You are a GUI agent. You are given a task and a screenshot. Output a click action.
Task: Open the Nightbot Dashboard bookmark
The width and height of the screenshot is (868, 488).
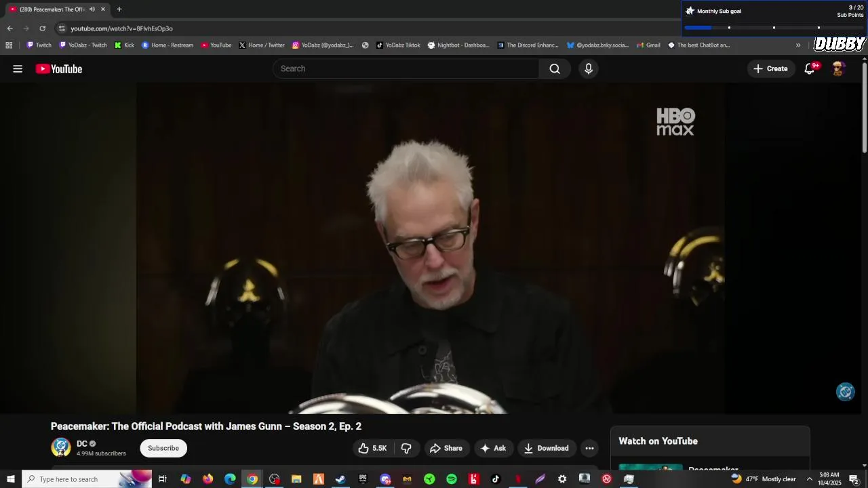point(458,45)
